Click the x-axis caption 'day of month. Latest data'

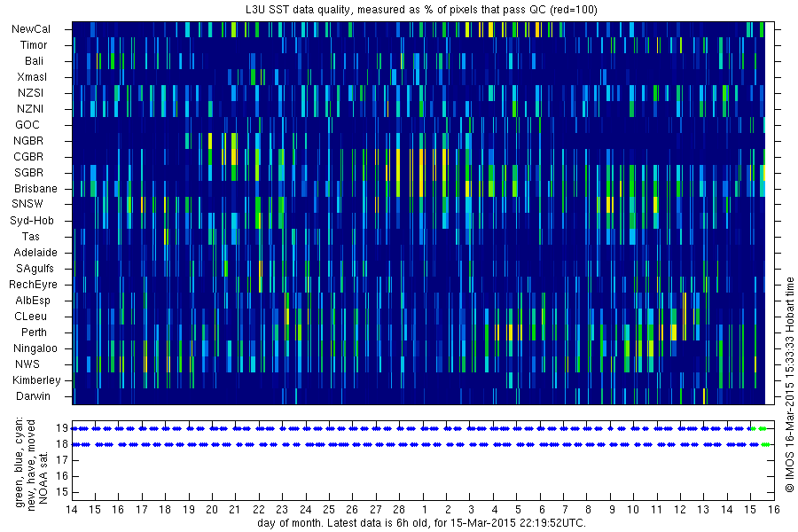(x=421, y=523)
